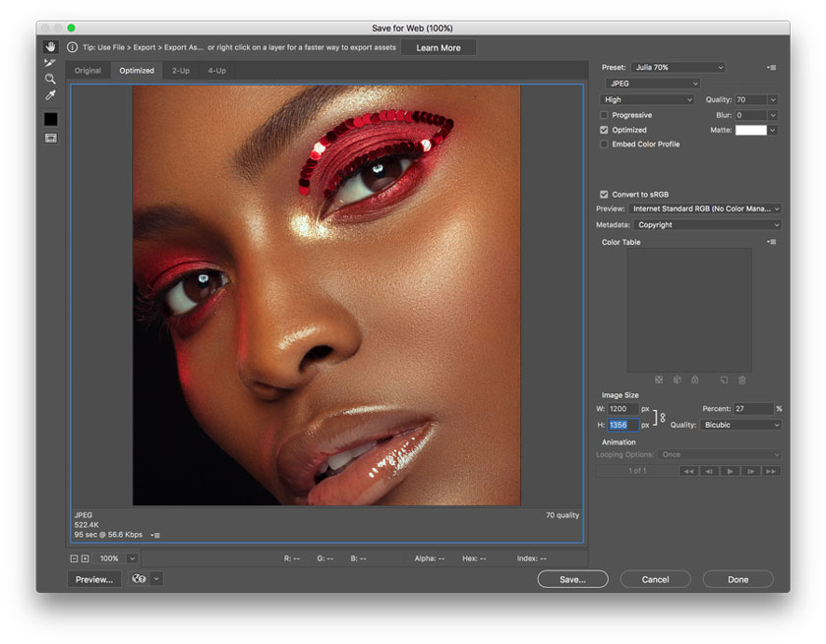Open the Color Table panel menu
The height and width of the screenshot is (644, 826).
coord(772,242)
